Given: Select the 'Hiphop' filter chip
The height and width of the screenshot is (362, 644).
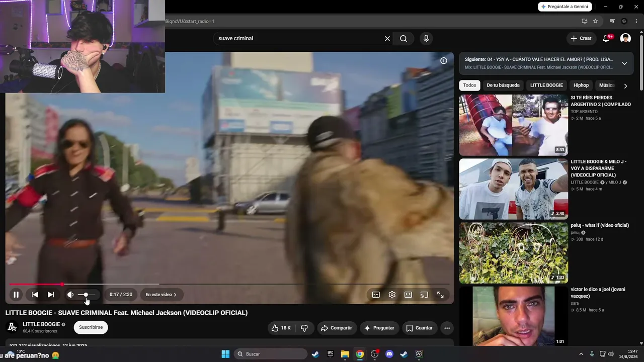Looking at the screenshot, I should click(581, 85).
